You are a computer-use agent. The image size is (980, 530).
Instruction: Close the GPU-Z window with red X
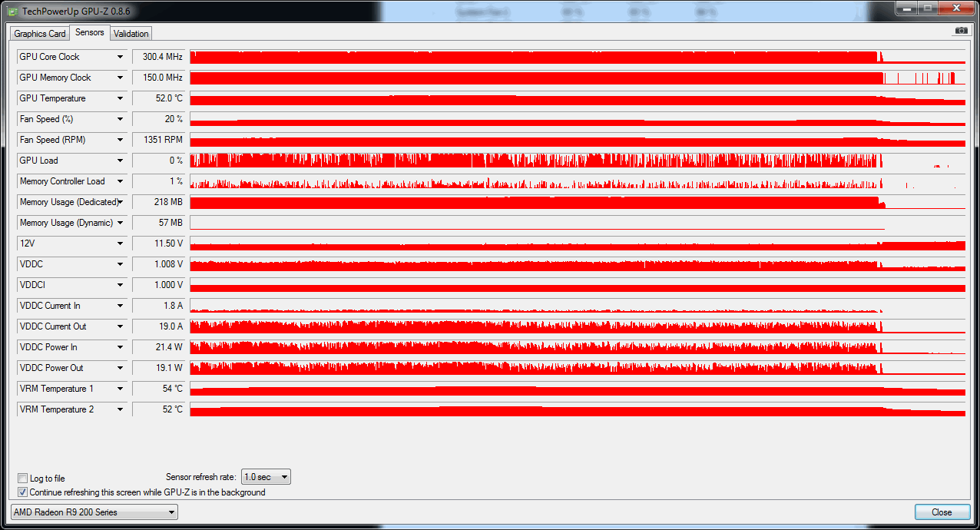pyautogui.click(x=956, y=8)
